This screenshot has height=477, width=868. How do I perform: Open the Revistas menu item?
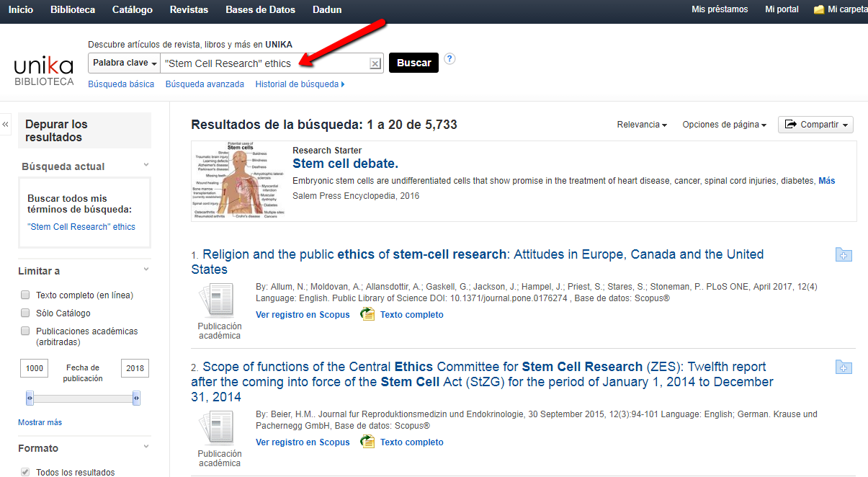[x=189, y=10]
